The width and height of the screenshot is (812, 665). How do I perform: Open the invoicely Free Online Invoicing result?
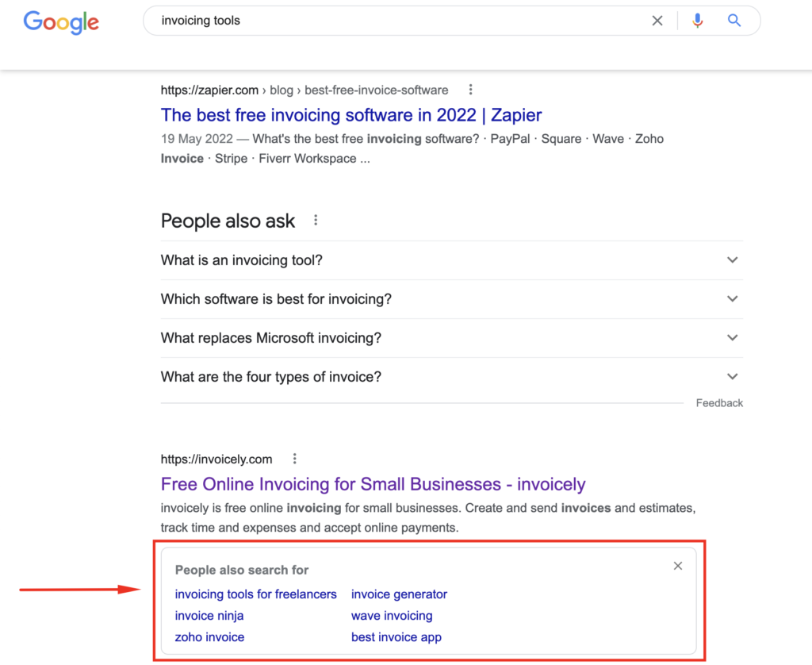[x=373, y=484]
